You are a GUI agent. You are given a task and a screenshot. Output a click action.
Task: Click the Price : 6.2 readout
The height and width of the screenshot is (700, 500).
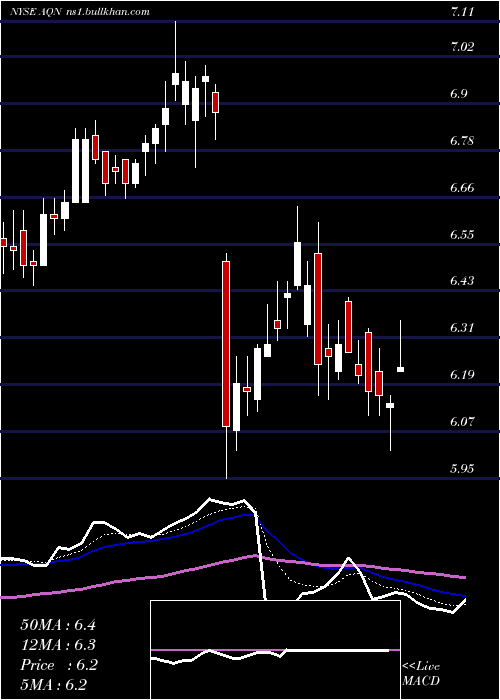tap(58, 665)
